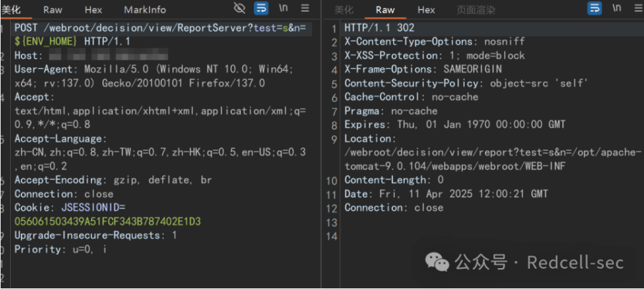The height and width of the screenshot is (289, 644).
Task: Click Connection: close in the response pane
Action: (394, 208)
